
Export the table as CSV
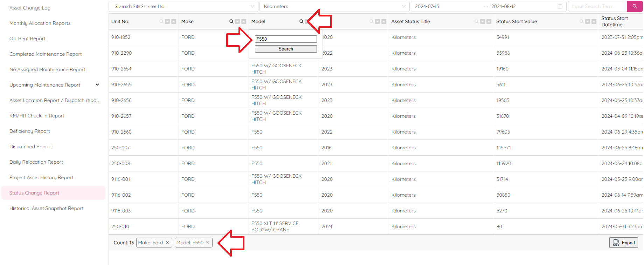(623, 243)
